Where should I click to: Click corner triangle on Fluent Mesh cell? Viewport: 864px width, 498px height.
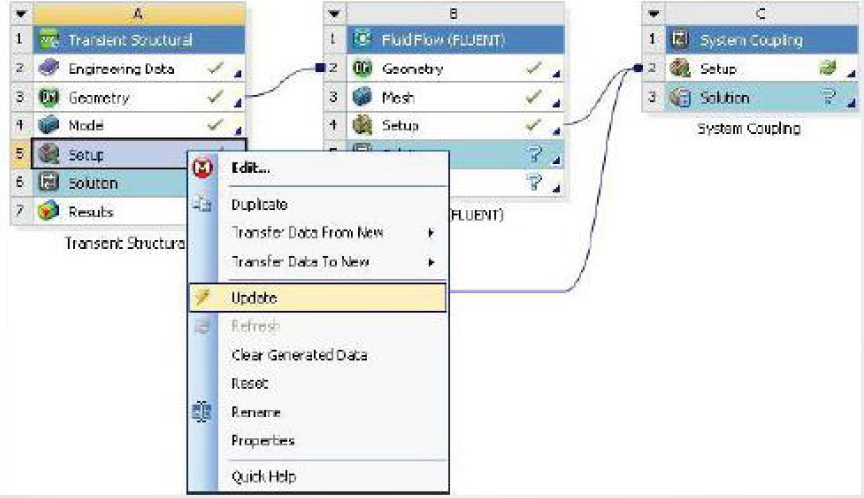coord(557,102)
